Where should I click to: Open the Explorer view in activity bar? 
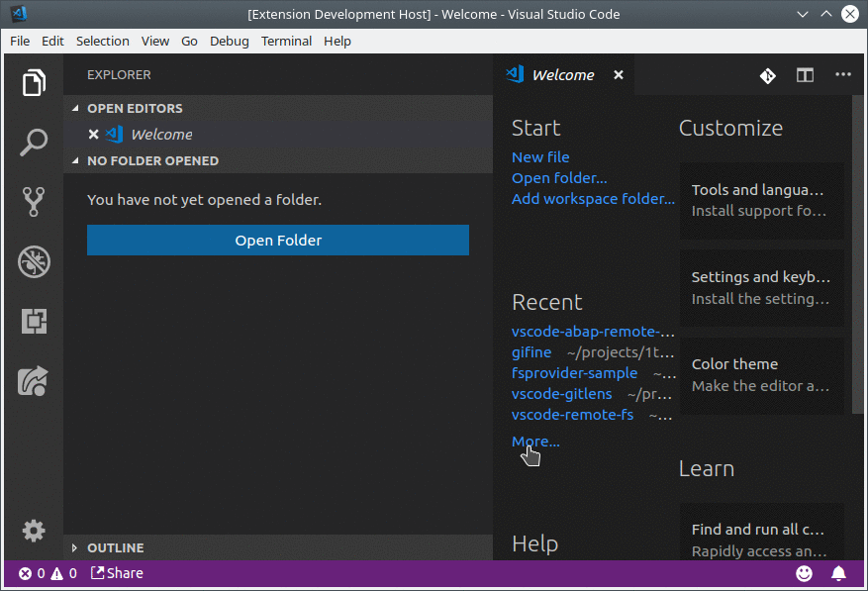point(34,82)
